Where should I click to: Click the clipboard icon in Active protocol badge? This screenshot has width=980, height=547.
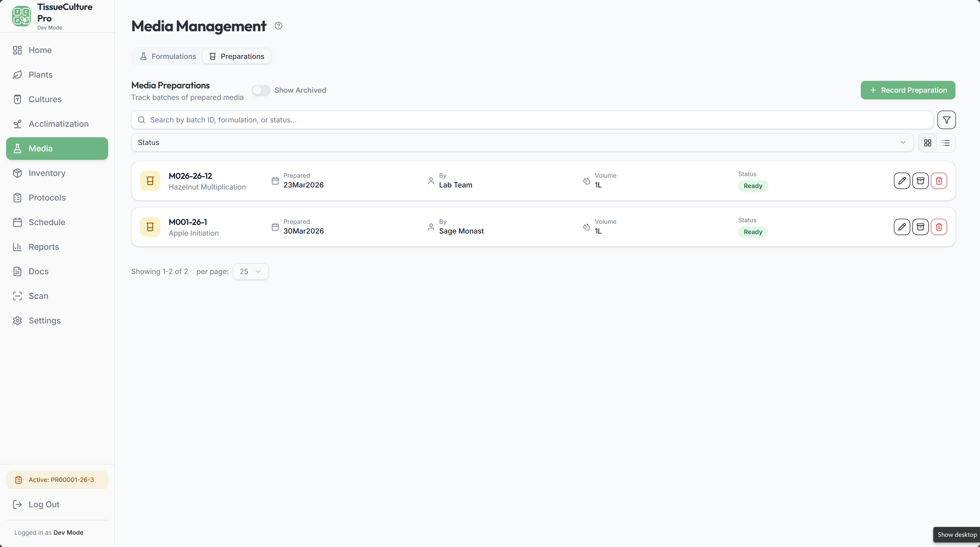pos(18,480)
